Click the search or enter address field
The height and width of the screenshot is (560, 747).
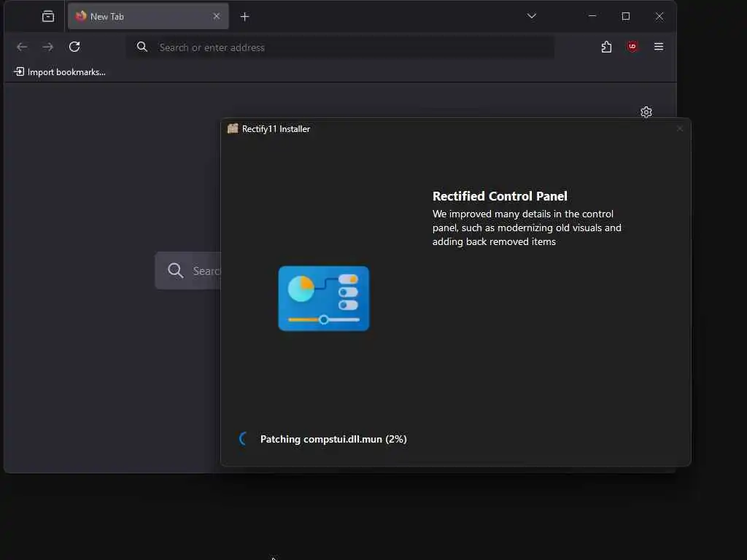tap(341, 47)
